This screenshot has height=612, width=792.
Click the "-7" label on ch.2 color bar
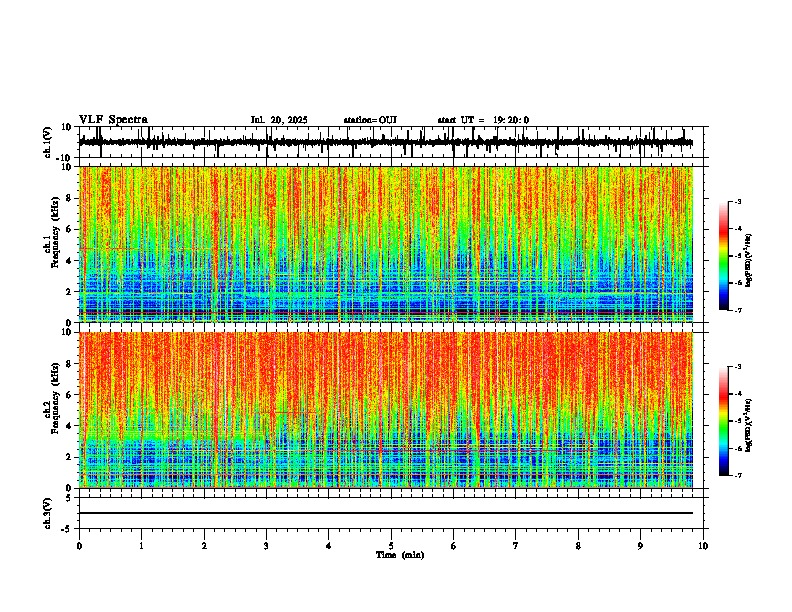coord(737,475)
